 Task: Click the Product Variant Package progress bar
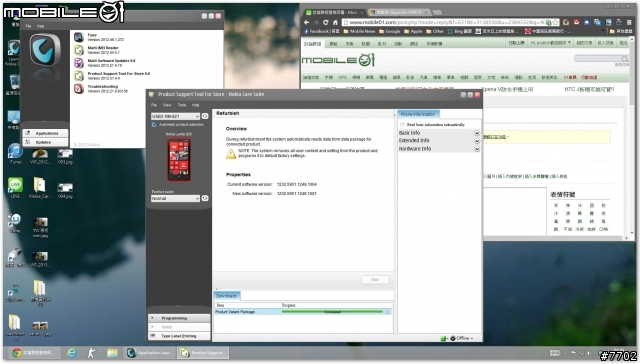(332, 312)
